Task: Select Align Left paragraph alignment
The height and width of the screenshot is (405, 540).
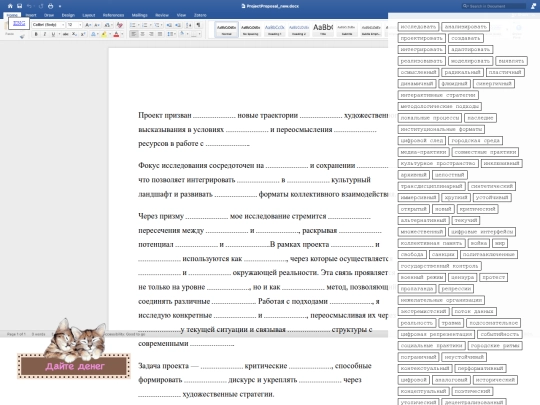Action: point(134,34)
